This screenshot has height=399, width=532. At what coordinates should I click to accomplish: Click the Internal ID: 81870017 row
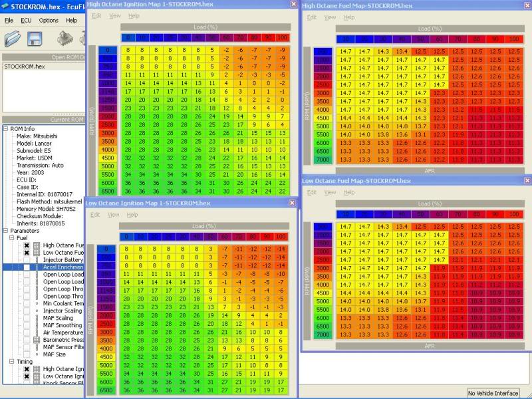[x=45, y=194]
